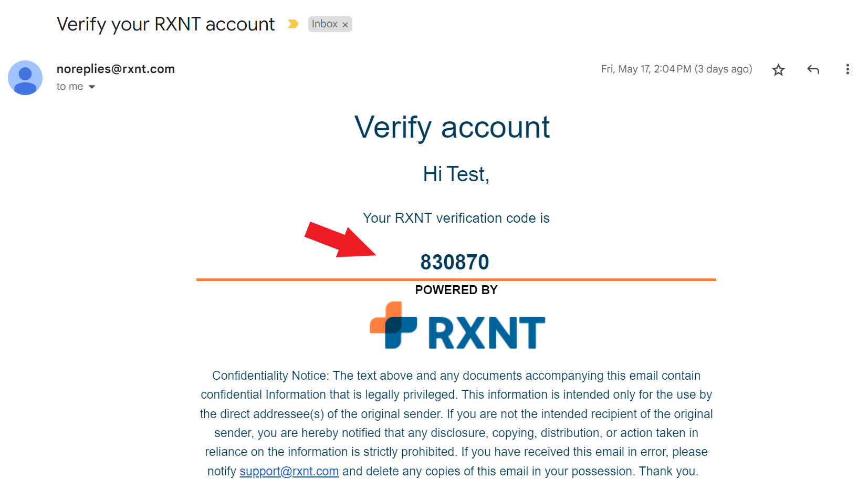This screenshot has width=868, height=499.
Task: Open the three-dot more options menu
Action: pyautogui.click(x=848, y=69)
